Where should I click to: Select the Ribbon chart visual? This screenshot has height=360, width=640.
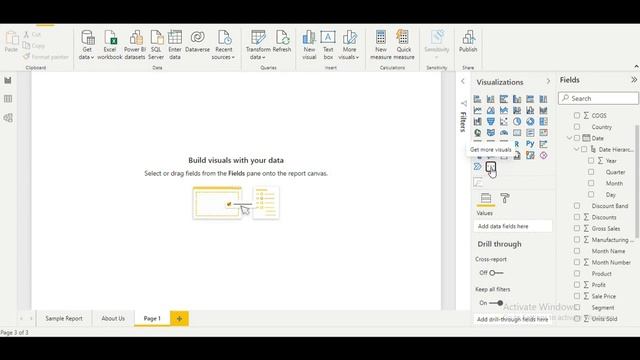[x=543, y=110]
